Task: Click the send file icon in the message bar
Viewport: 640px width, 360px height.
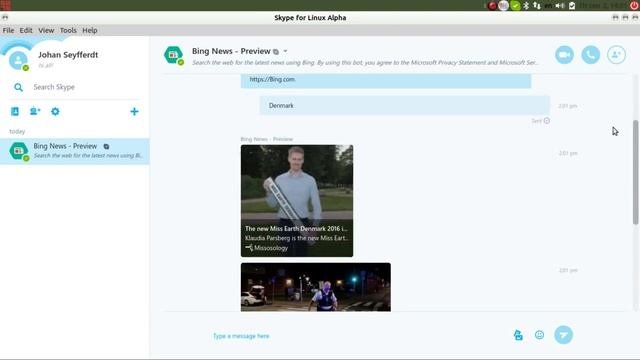Action: 518,335
